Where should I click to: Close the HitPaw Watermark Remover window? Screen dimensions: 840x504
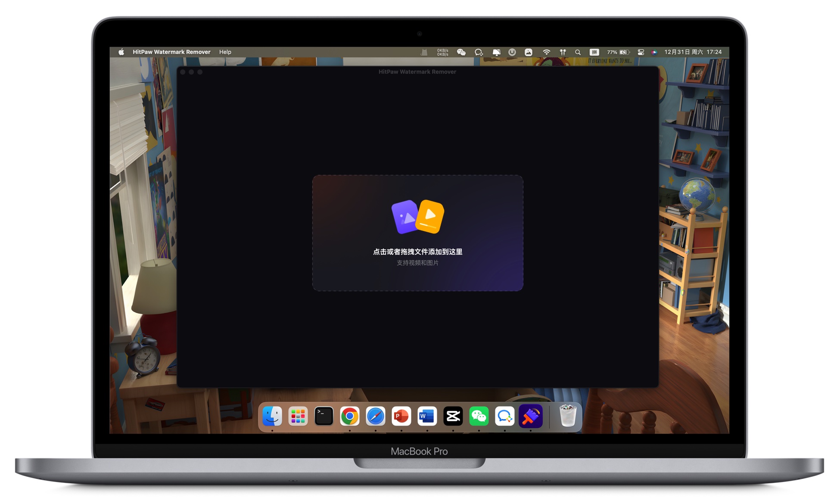tap(183, 72)
